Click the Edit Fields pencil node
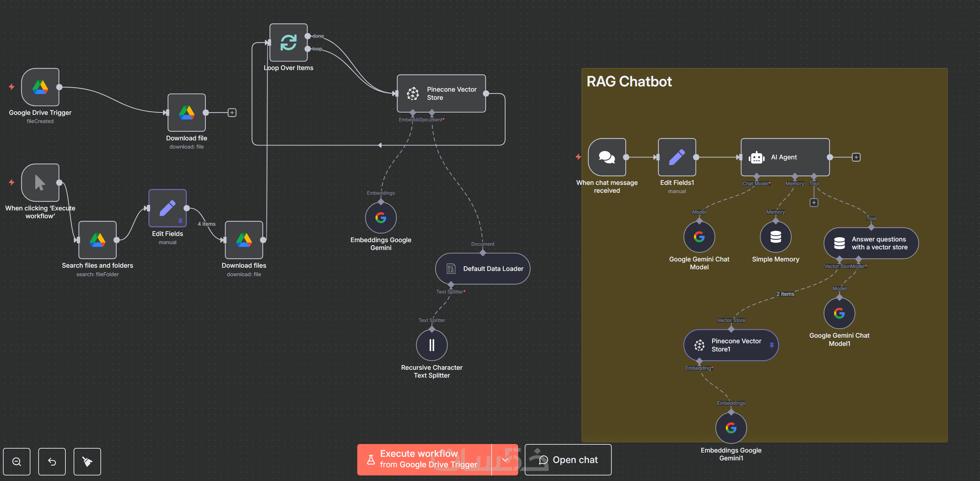Screen dimensions: 980x481 click(x=167, y=208)
